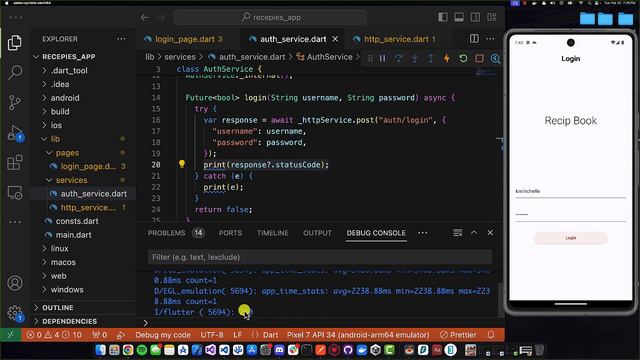Click Debug my code in status bar
This screenshot has height=360, width=640.
pyautogui.click(x=163, y=335)
